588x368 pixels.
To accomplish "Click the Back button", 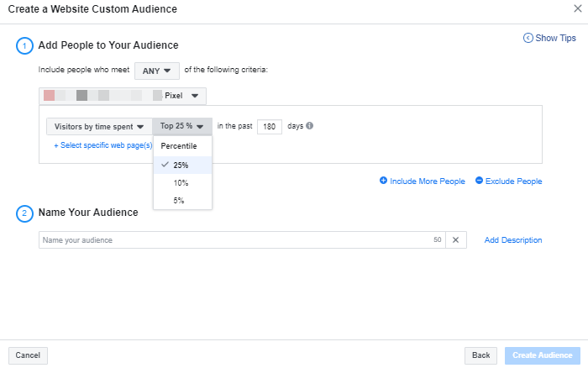I will (480, 355).
